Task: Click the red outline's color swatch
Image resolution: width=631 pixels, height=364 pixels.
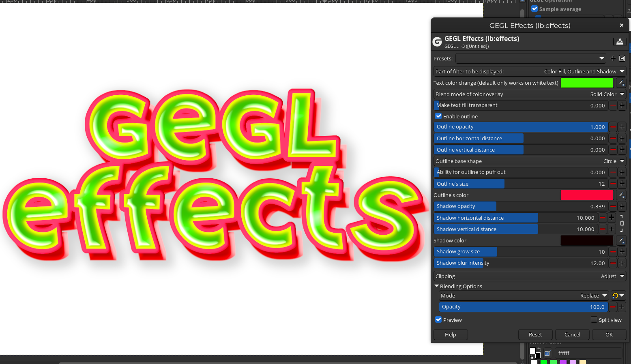Action: point(587,195)
